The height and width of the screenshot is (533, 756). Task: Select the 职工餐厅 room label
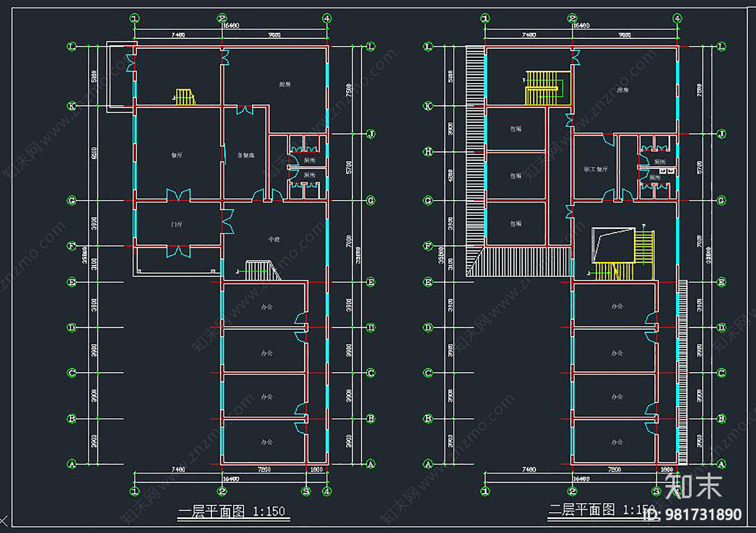(x=596, y=169)
